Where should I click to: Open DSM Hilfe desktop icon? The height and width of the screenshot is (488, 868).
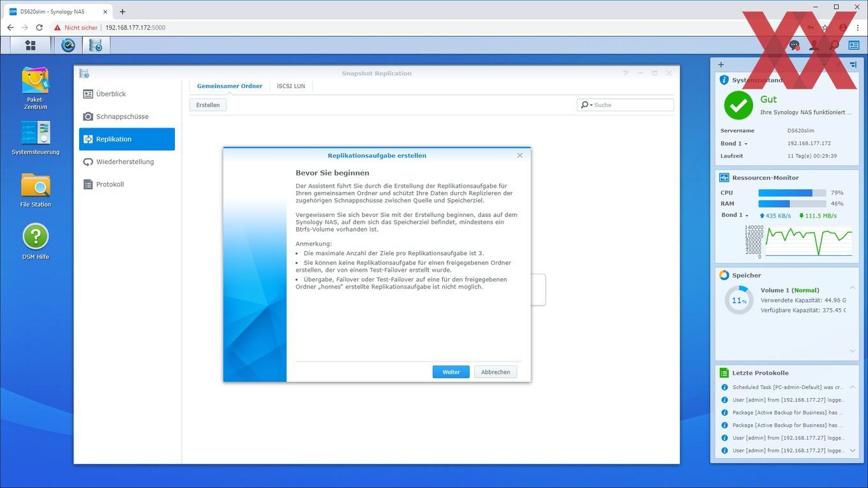coord(36,242)
